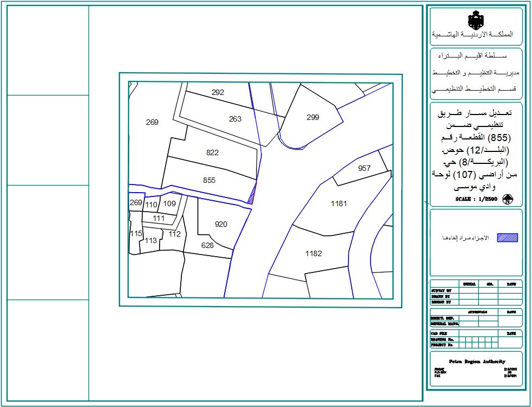Expand the APPROVALS table section
The image size is (532, 407).
pos(477,313)
